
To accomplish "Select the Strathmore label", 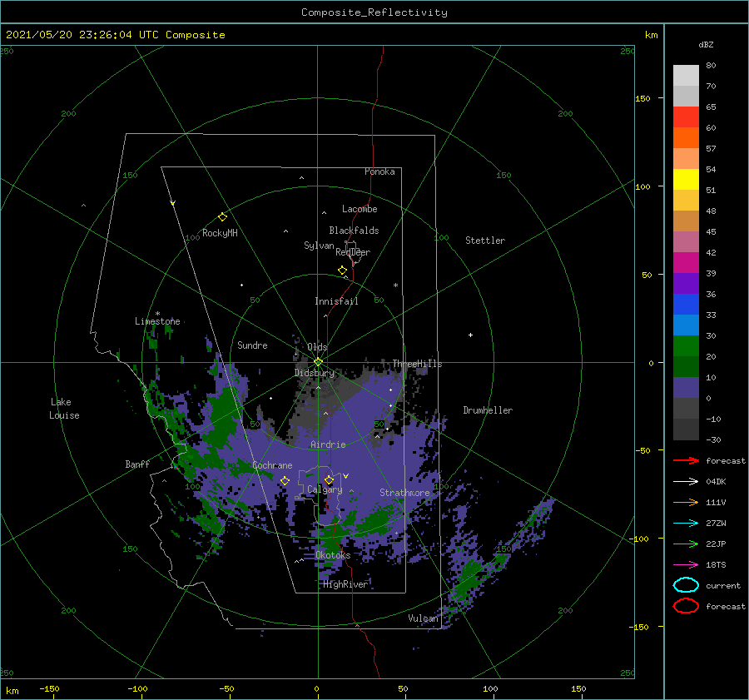I will click(404, 493).
